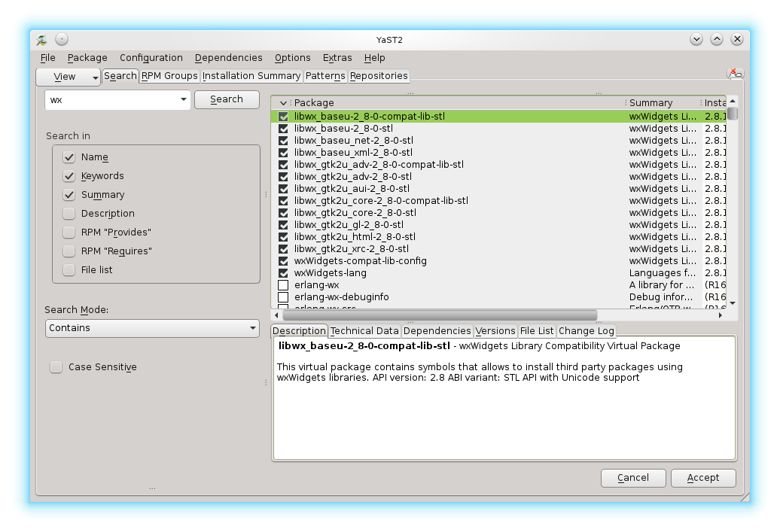
Task: Click the horizontal scrollbar of package list
Action: tap(440, 315)
